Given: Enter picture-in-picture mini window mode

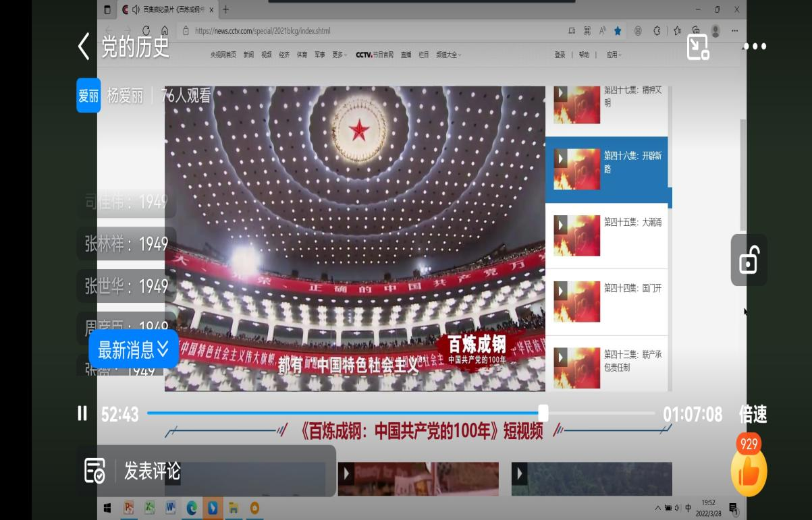Looking at the screenshot, I should pyautogui.click(x=697, y=47).
